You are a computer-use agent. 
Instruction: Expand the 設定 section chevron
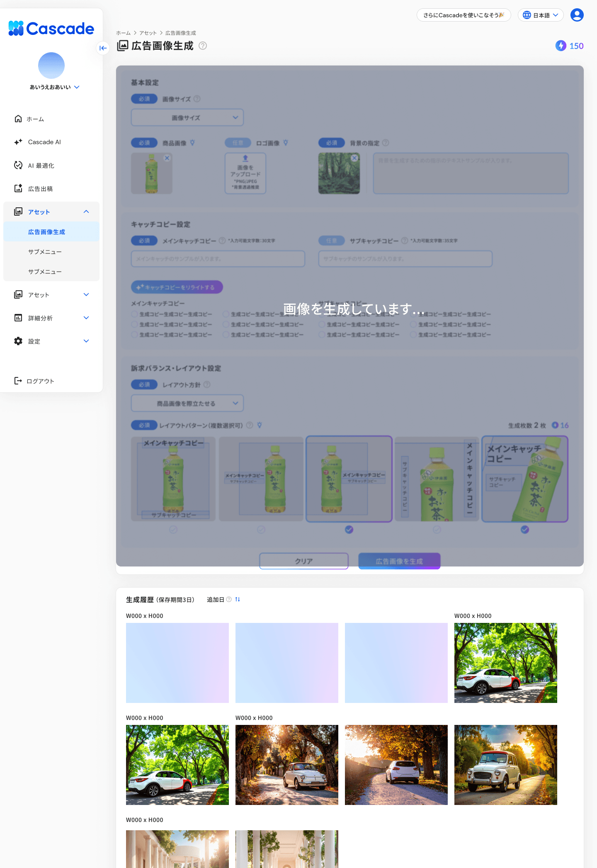click(86, 341)
